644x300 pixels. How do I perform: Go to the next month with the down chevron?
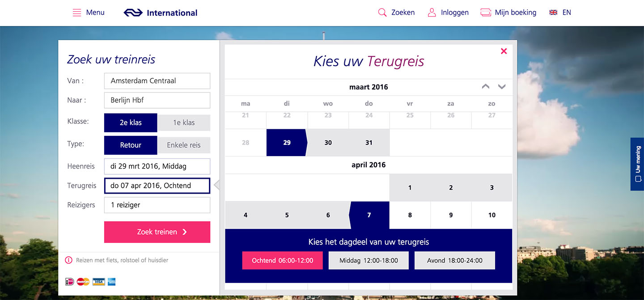tap(502, 87)
